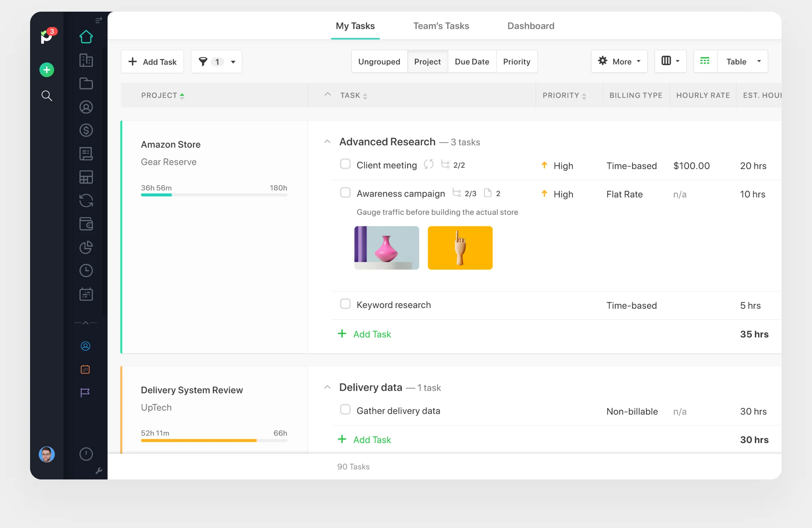Open the calendar schedule icon in sidebar
812x528 pixels.
pyautogui.click(x=86, y=294)
